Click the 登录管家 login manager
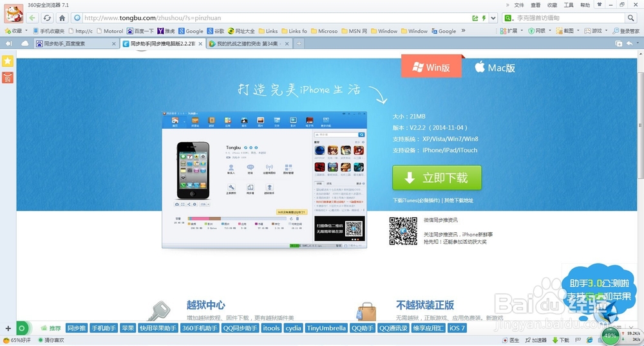The height and width of the screenshot is (346, 644). [x=626, y=31]
